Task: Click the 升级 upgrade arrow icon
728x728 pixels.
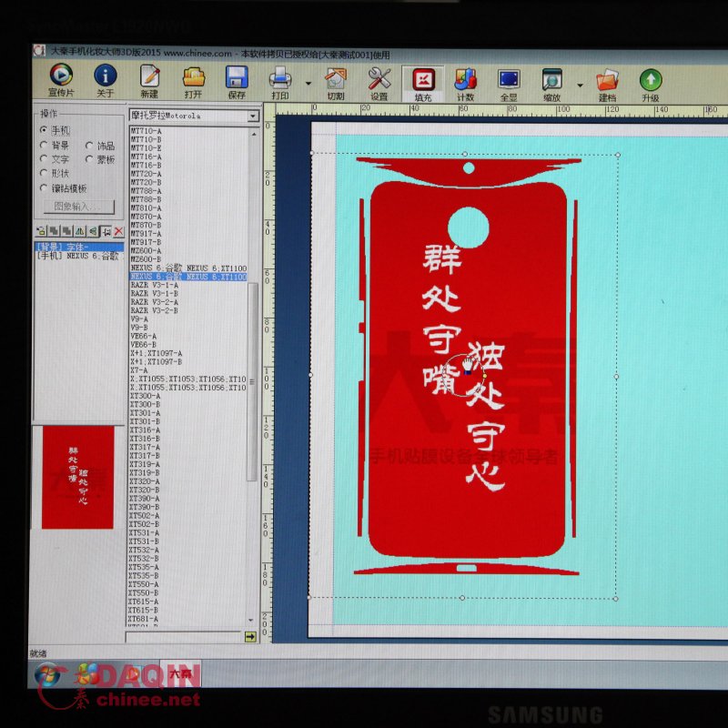Action: [650, 81]
